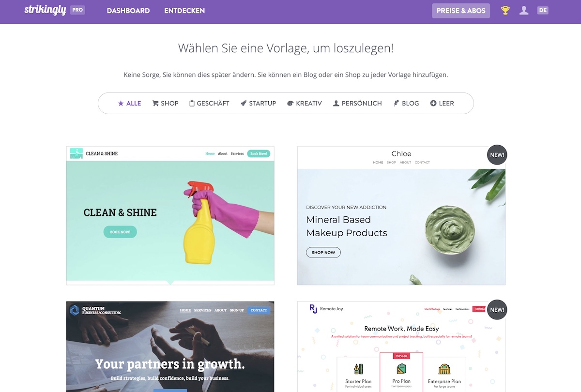This screenshot has width=581, height=392.
Task: Select the Kreativ palette filter
Action: click(x=305, y=103)
